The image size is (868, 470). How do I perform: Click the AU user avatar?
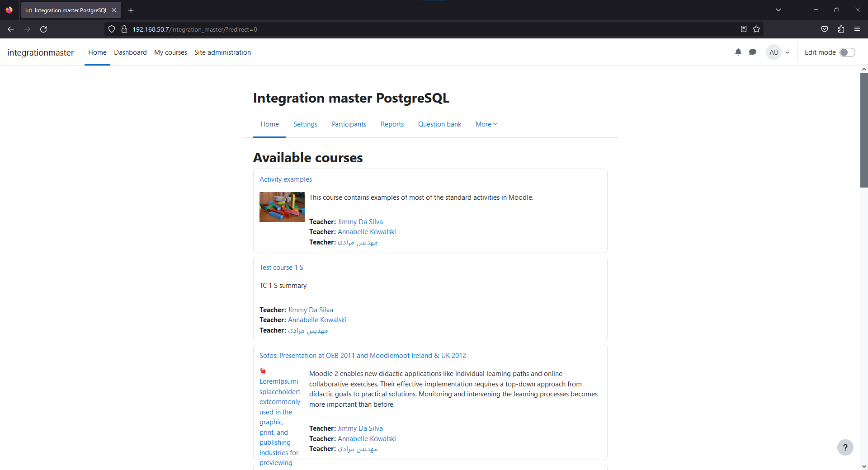pos(774,52)
